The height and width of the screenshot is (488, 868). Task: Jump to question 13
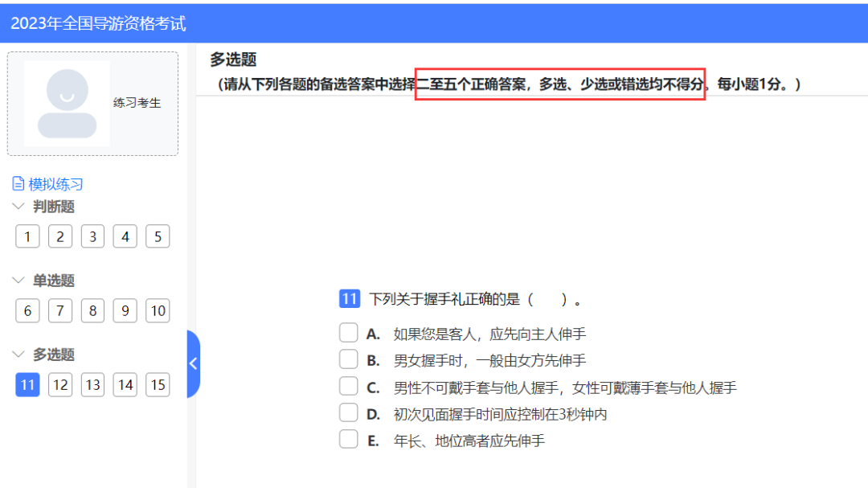pos(92,385)
